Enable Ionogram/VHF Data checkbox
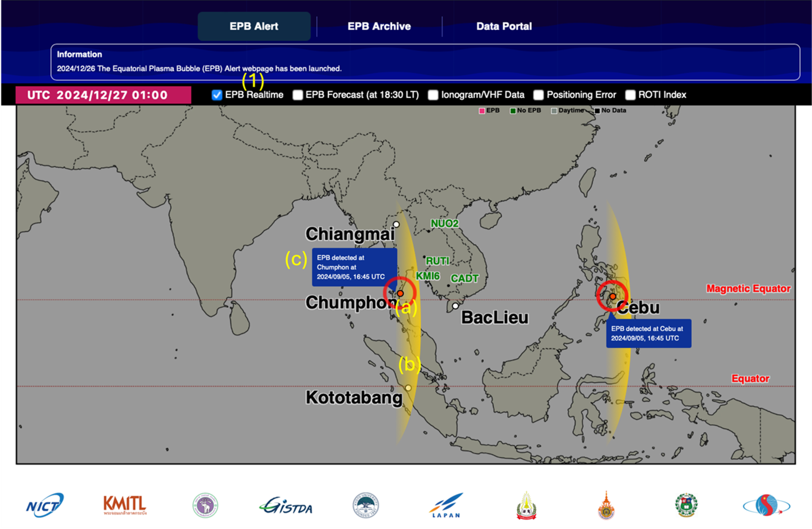The height and width of the screenshot is (529, 812). tap(433, 95)
